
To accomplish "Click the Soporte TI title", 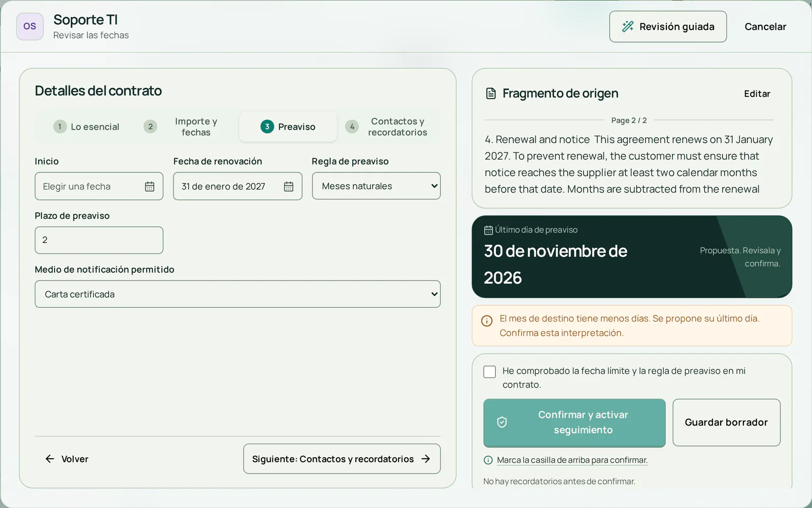I will tap(85, 20).
